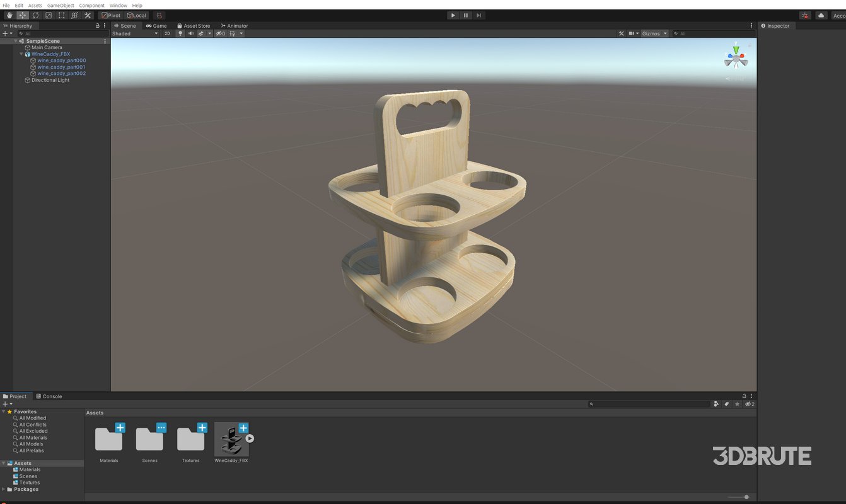The height and width of the screenshot is (504, 846).
Task: Enable 2D view mode in Scene view
Action: (167, 33)
